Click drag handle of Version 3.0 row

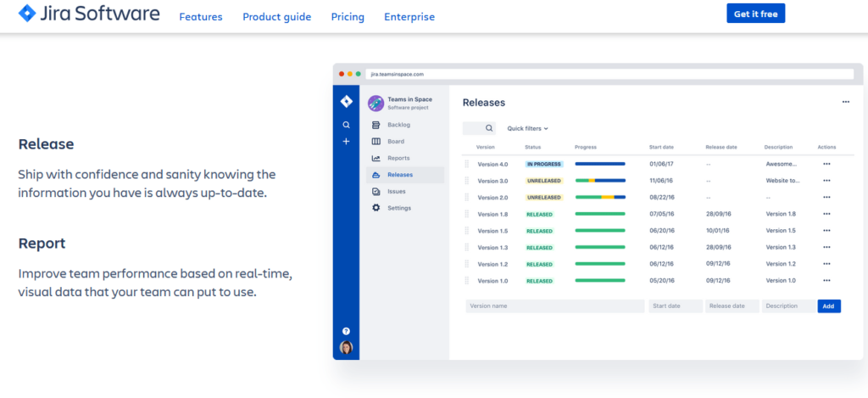tap(467, 181)
